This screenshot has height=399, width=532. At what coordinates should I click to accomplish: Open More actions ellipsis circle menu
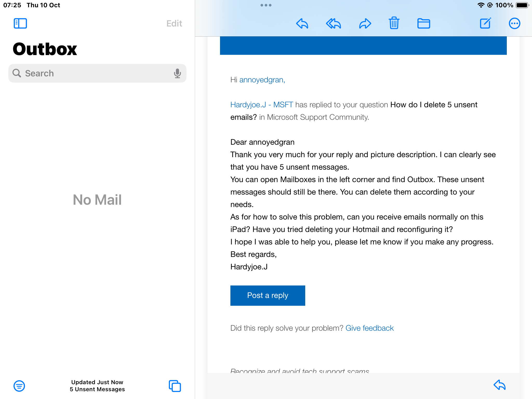pos(514,23)
